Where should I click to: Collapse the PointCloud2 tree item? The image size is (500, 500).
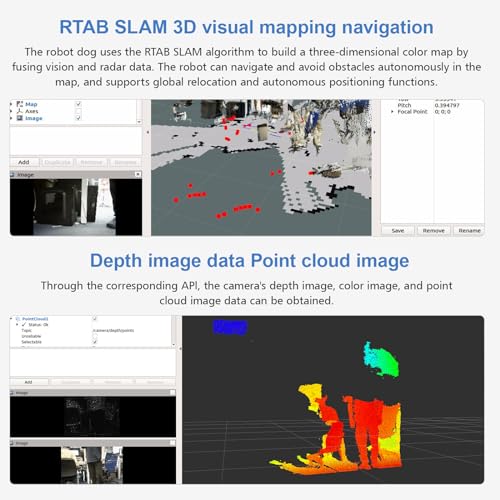tap(12, 319)
